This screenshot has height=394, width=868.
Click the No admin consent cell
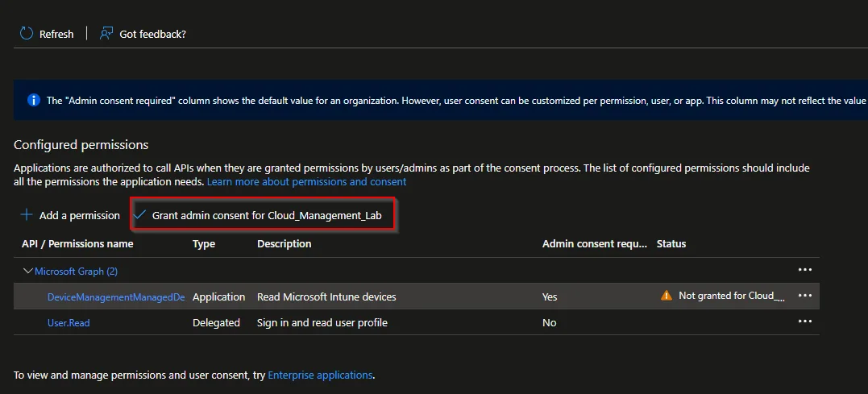pos(549,322)
